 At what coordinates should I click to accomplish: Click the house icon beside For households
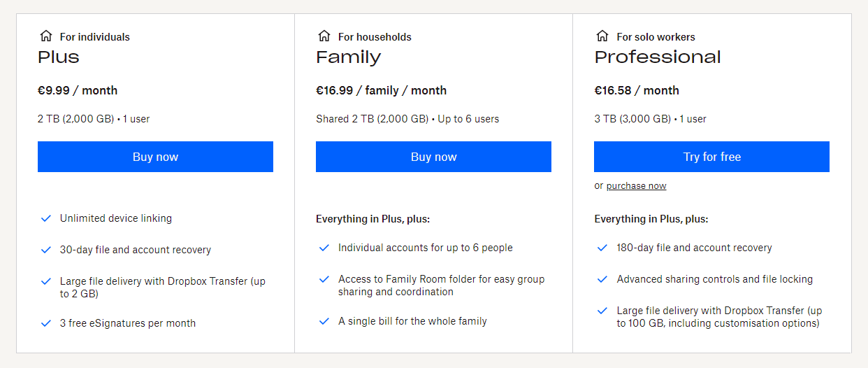pyautogui.click(x=324, y=36)
